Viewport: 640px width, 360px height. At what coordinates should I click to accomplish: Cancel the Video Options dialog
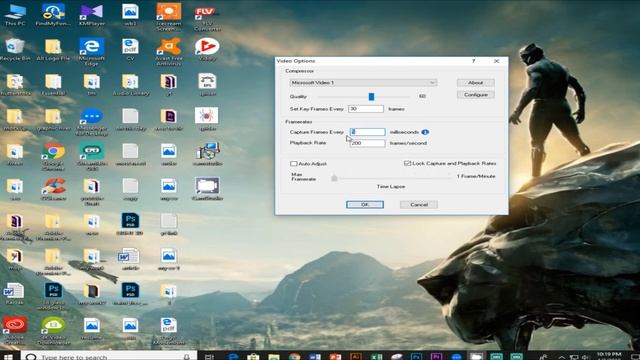(419, 204)
